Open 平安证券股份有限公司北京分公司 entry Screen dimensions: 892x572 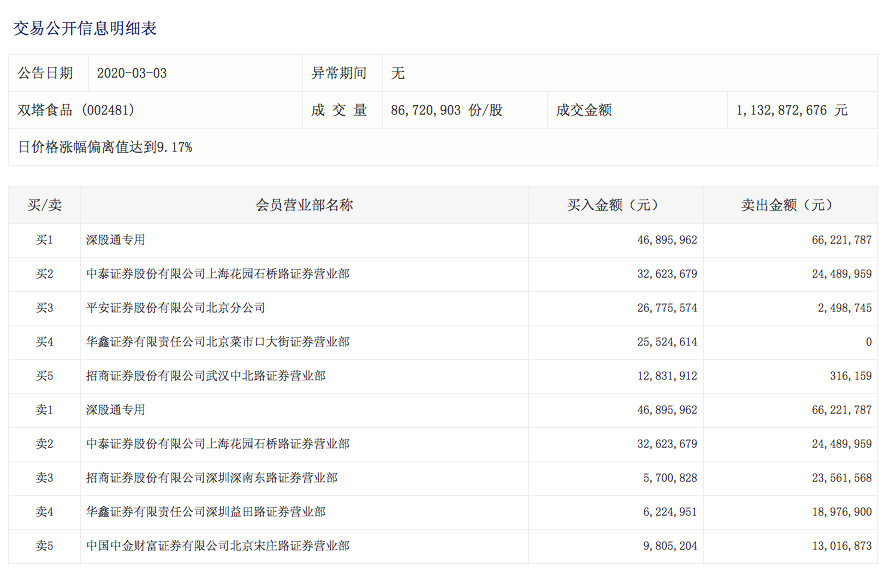click(x=175, y=308)
